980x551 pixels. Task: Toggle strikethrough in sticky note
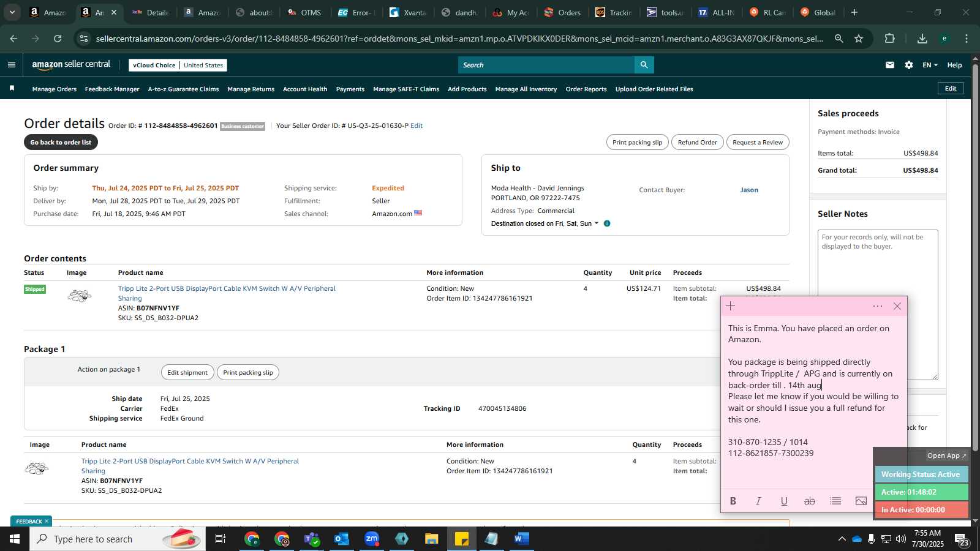tap(809, 501)
